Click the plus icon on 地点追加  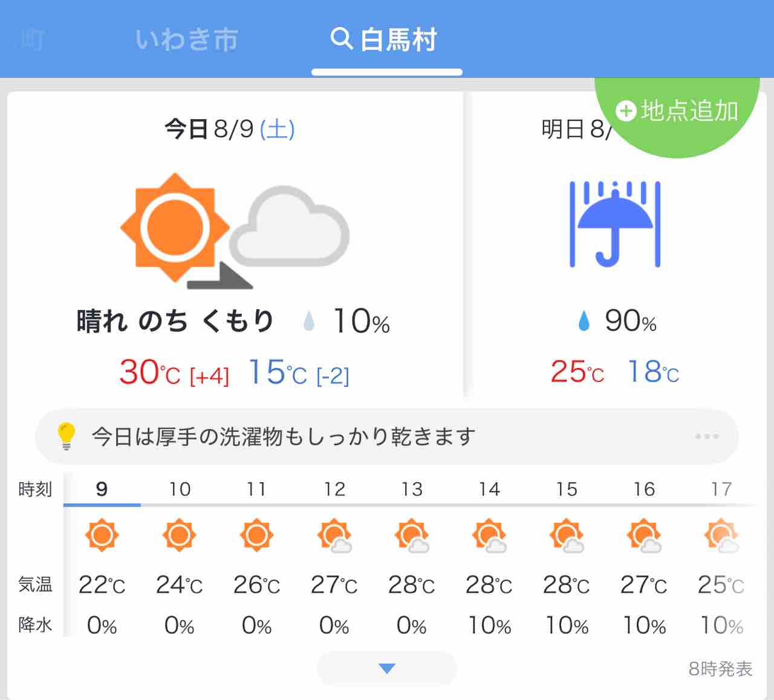click(x=626, y=111)
